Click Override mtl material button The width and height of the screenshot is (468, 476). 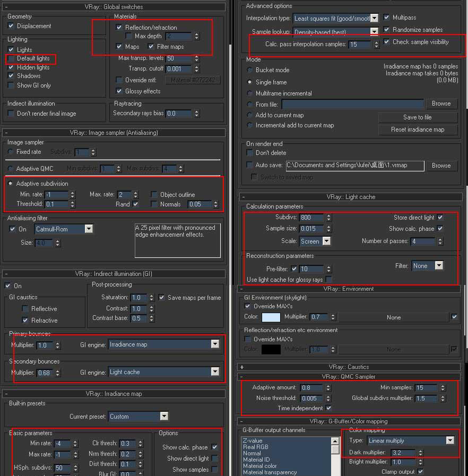[x=193, y=80]
